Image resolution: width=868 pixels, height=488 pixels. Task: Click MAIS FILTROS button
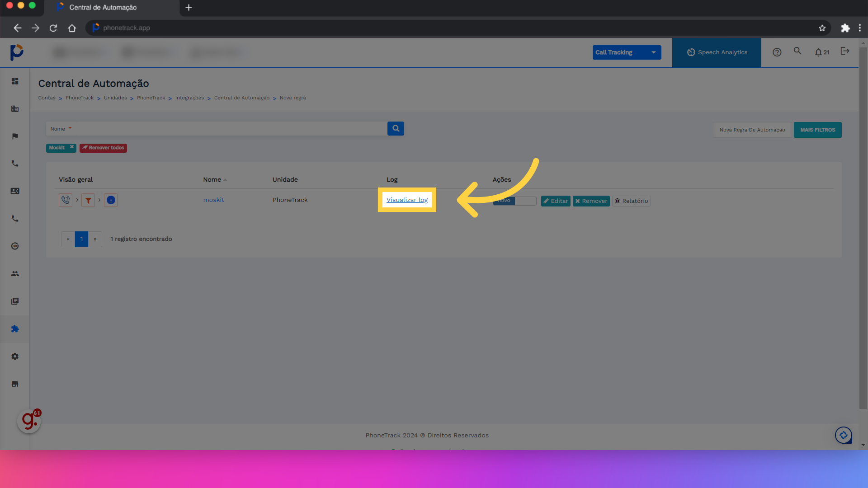click(817, 130)
